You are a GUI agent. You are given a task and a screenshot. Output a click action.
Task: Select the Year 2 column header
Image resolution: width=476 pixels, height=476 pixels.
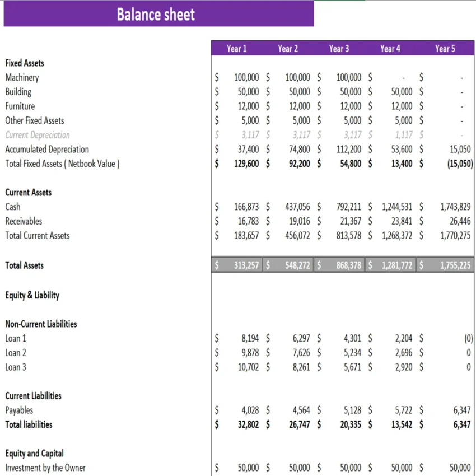point(288,49)
